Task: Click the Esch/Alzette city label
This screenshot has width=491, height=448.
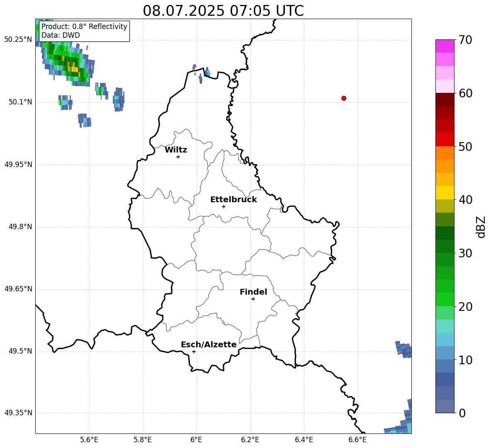Action: coord(209,344)
